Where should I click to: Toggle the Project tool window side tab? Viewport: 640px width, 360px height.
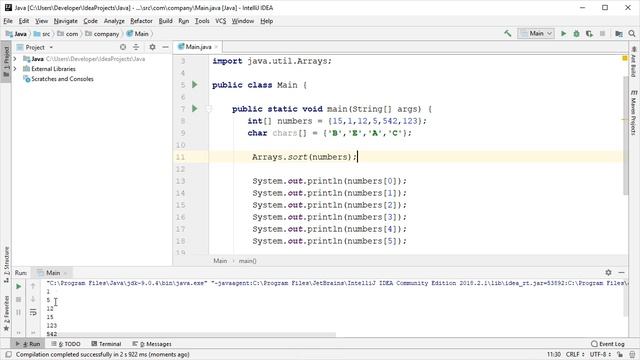6,62
